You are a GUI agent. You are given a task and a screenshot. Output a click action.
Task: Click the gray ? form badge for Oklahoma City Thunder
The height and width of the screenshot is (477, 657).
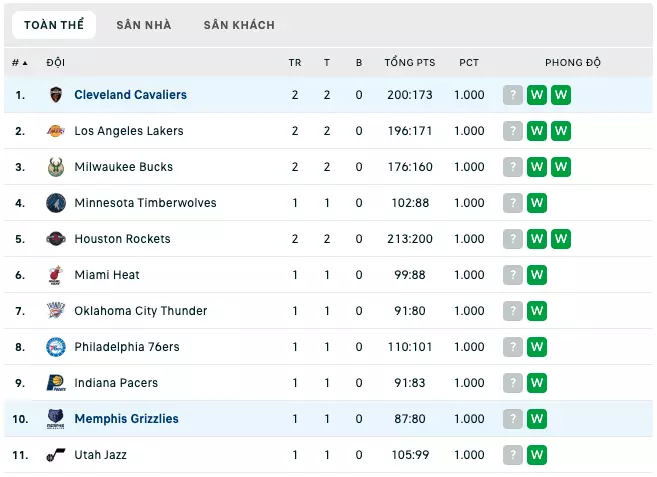512,311
